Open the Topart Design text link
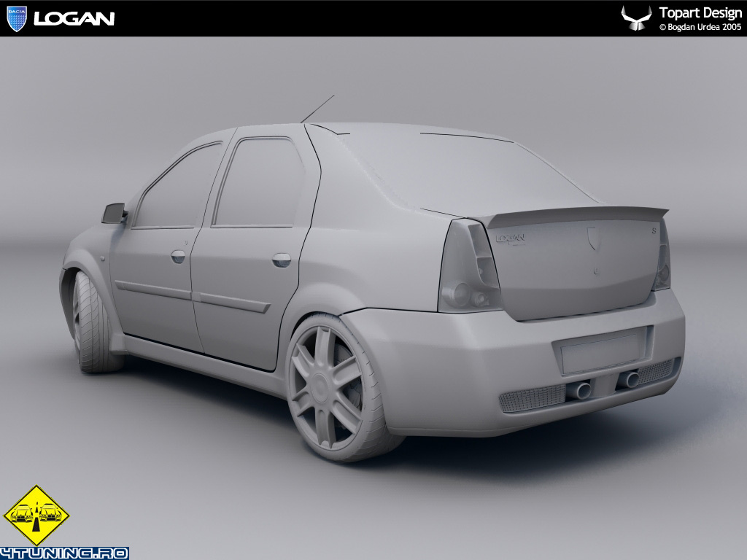 pos(700,13)
